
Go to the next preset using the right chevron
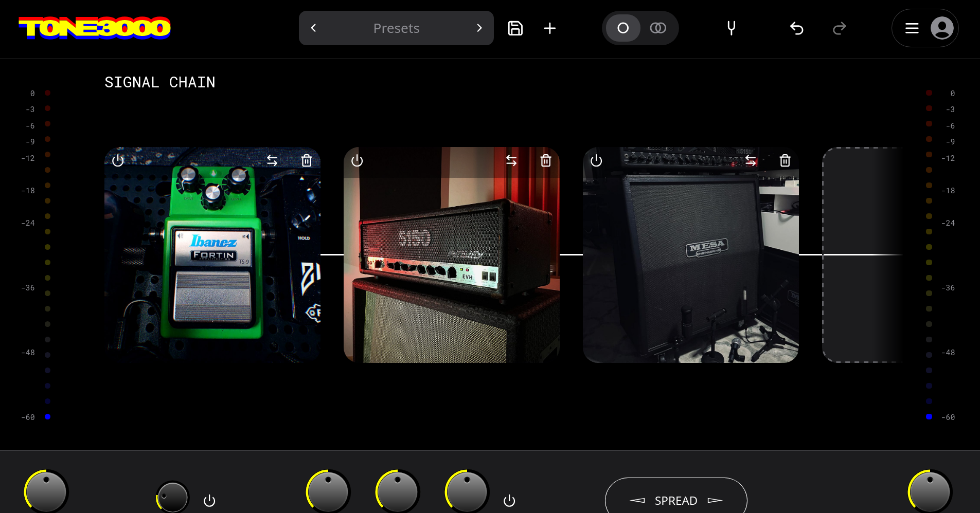[479, 28]
